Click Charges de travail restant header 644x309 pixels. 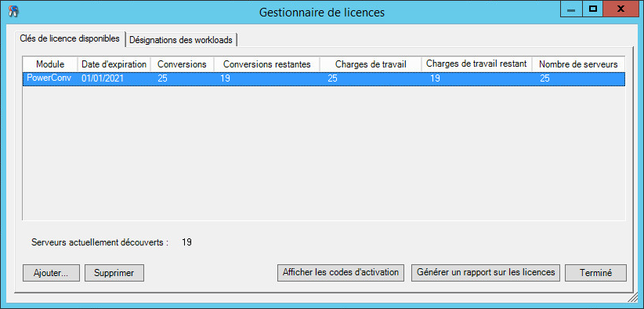coord(477,64)
